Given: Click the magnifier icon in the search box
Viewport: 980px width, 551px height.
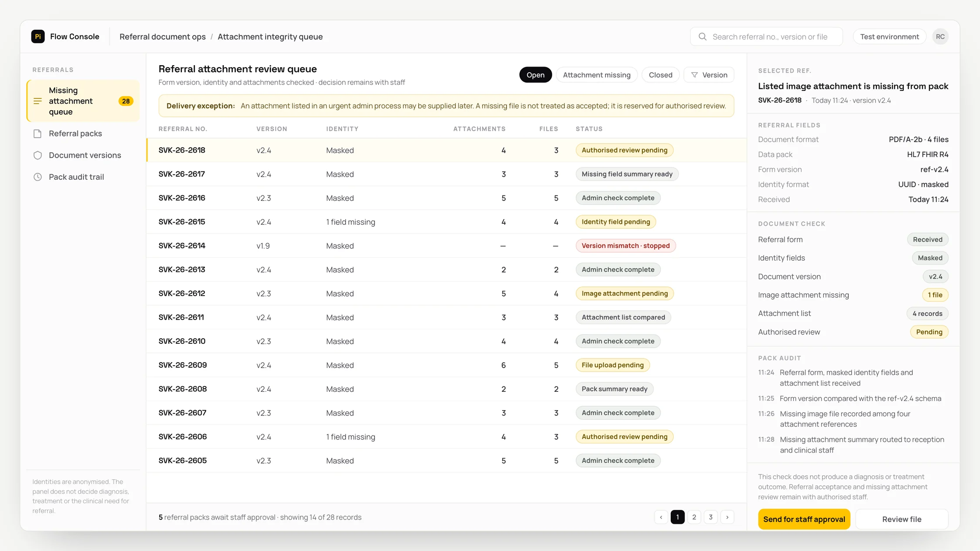Looking at the screenshot, I should [x=702, y=37].
